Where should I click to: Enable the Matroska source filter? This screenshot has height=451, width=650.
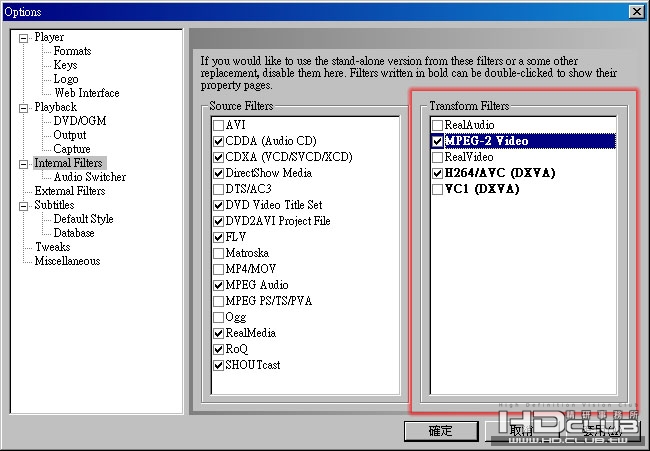click(x=218, y=253)
